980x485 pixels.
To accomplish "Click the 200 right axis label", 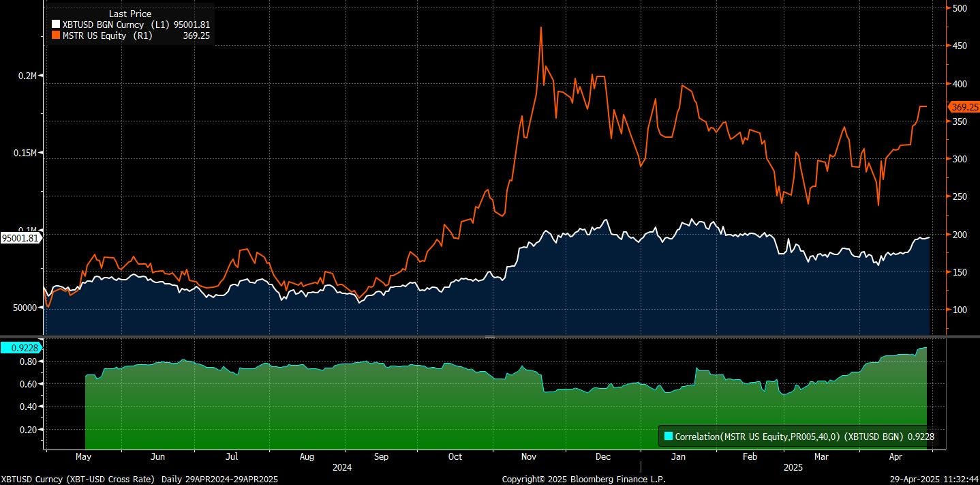I will pos(960,235).
